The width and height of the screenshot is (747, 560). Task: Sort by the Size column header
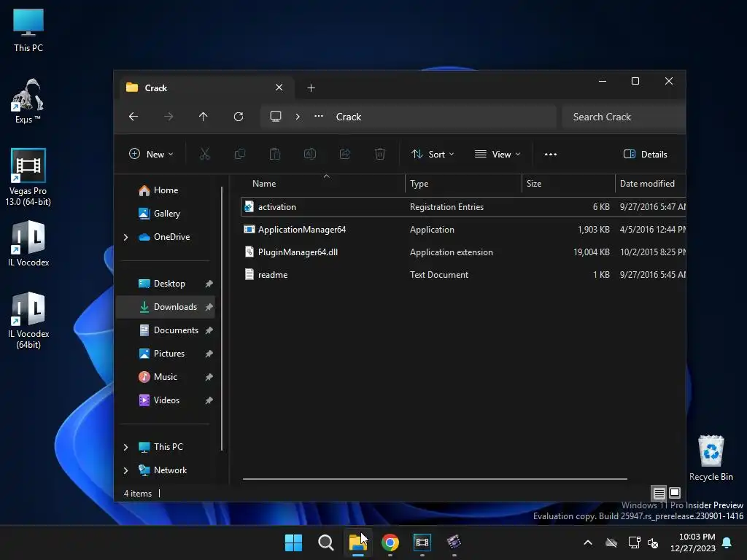568,184
